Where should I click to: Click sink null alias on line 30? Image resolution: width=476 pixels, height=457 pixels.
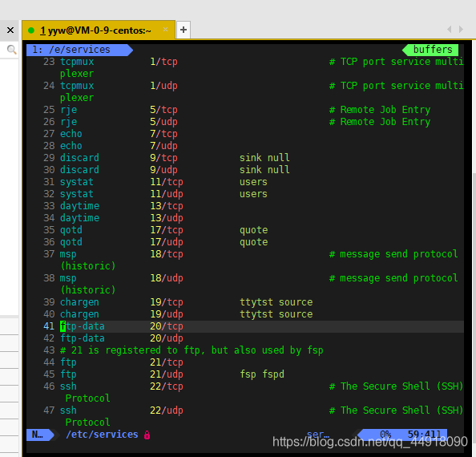coord(264,170)
